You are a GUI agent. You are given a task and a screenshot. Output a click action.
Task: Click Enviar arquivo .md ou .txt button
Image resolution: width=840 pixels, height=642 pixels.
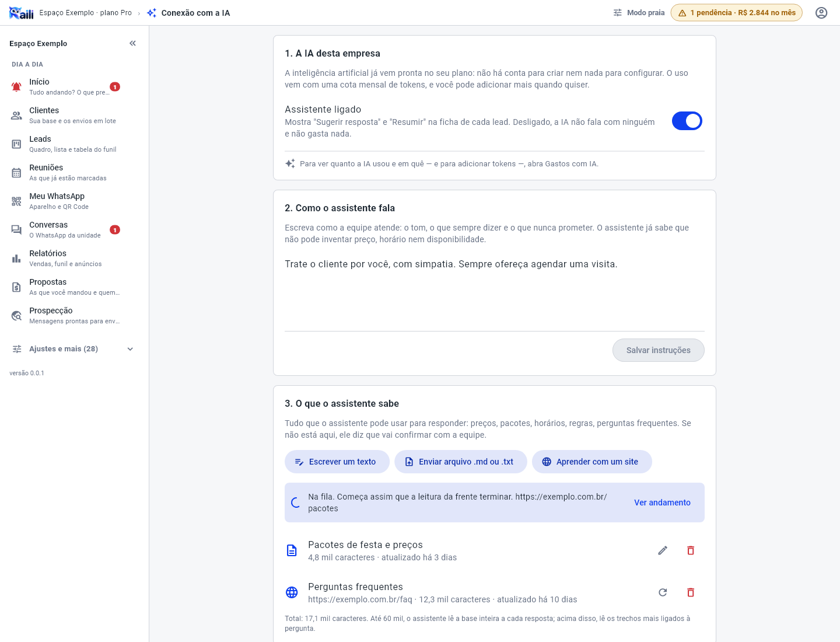[x=461, y=462]
